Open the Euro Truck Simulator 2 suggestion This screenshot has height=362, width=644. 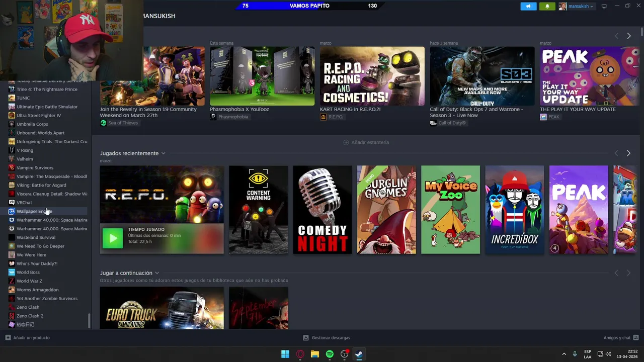162,308
